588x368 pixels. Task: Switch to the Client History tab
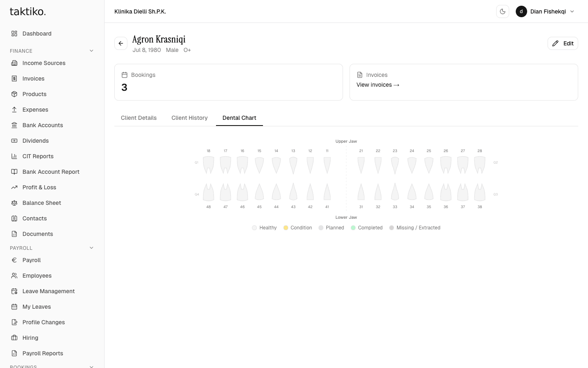(189, 118)
